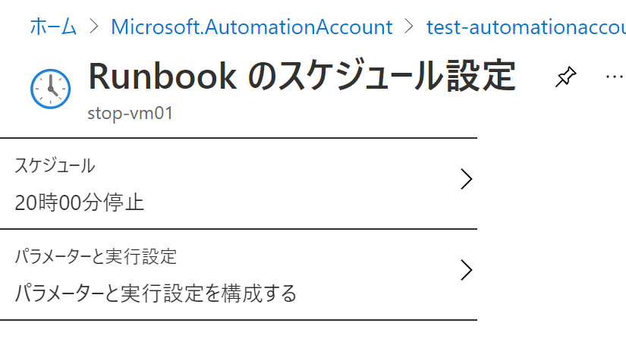Screen dimensions: 626x364
Task: Open the Microsoft.AutomationAccount breadcrumb link
Action: [x=251, y=27]
